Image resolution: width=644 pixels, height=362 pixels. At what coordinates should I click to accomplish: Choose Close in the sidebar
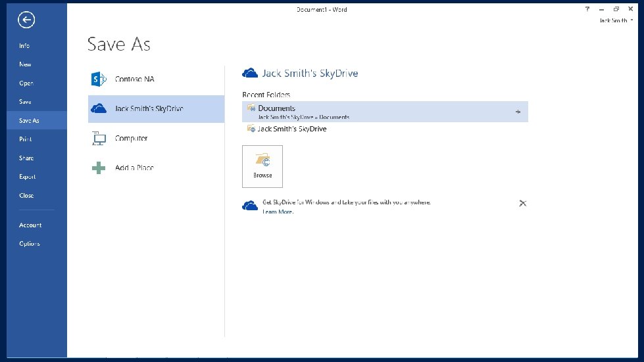tap(26, 196)
